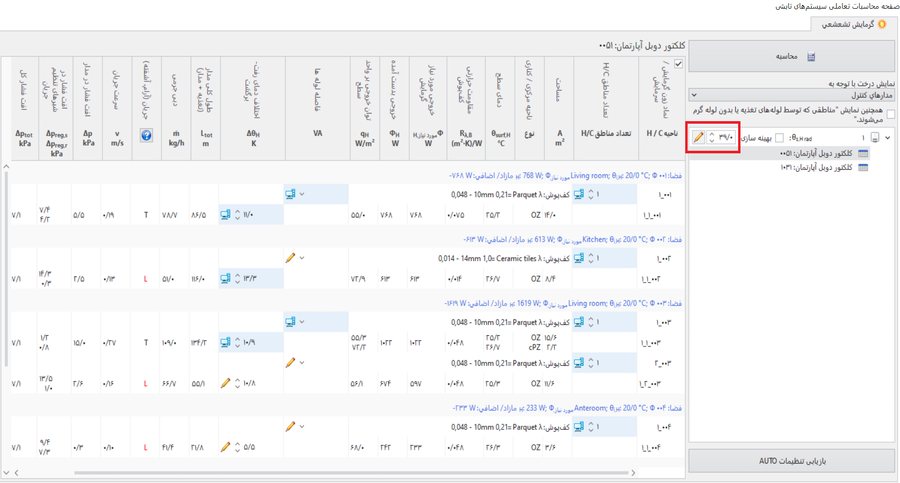
Task: Click the computer icon beside the 11.0 temperature difference value
Action: click(x=226, y=215)
